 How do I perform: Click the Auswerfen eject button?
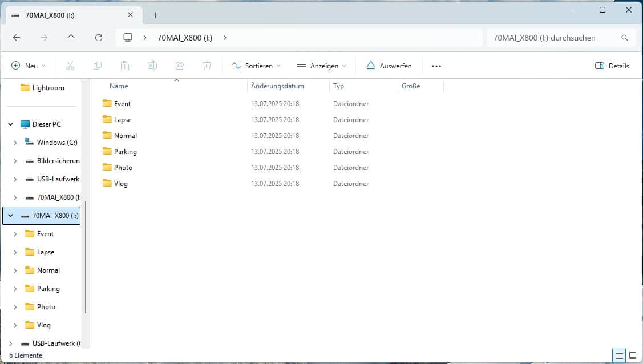[x=389, y=66]
